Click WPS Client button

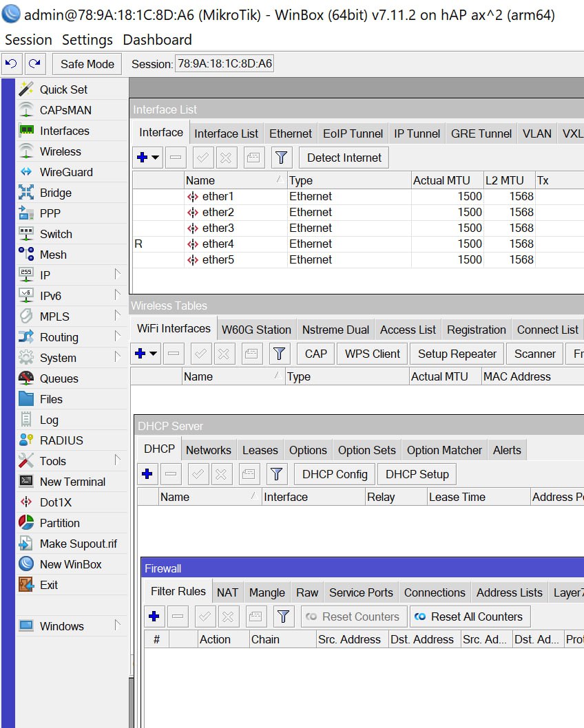tap(372, 354)
